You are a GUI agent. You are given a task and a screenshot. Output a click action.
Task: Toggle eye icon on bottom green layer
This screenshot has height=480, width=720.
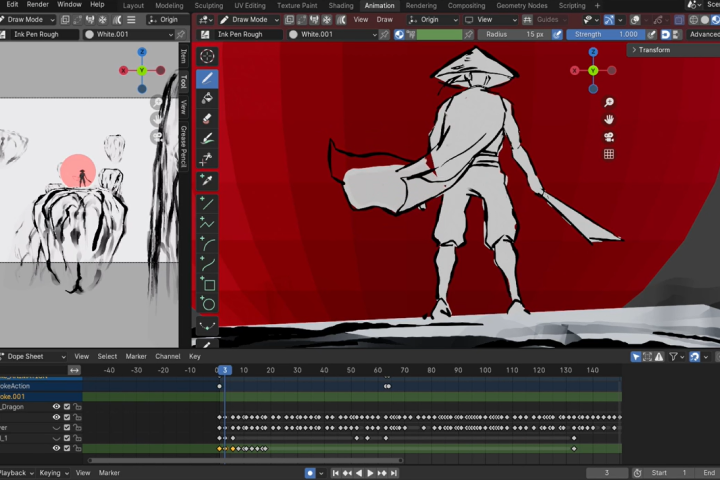[56, 448]
